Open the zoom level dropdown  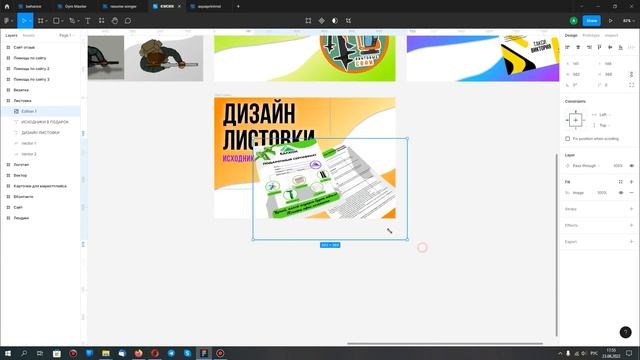tap(629, 20)
